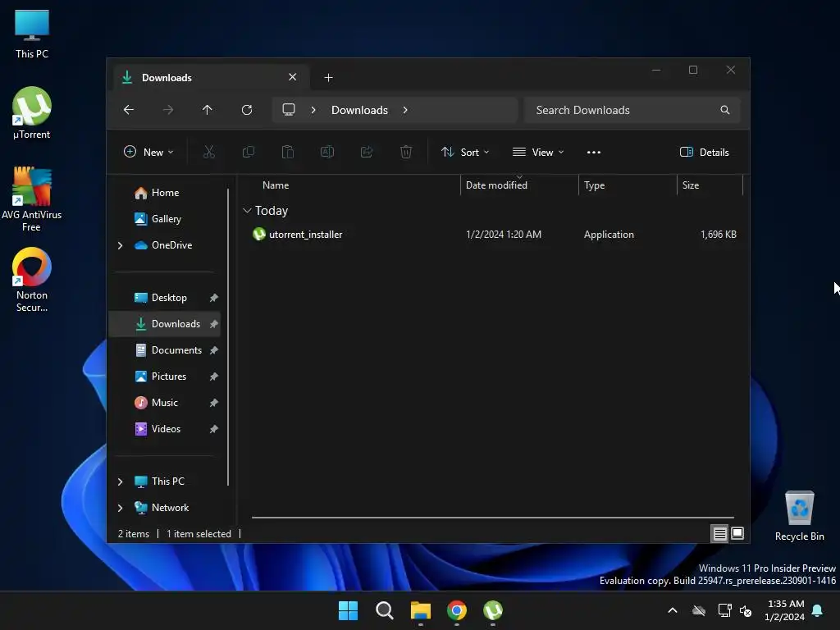
Task: Expand This PC tree node
Action: coord(120,482)
